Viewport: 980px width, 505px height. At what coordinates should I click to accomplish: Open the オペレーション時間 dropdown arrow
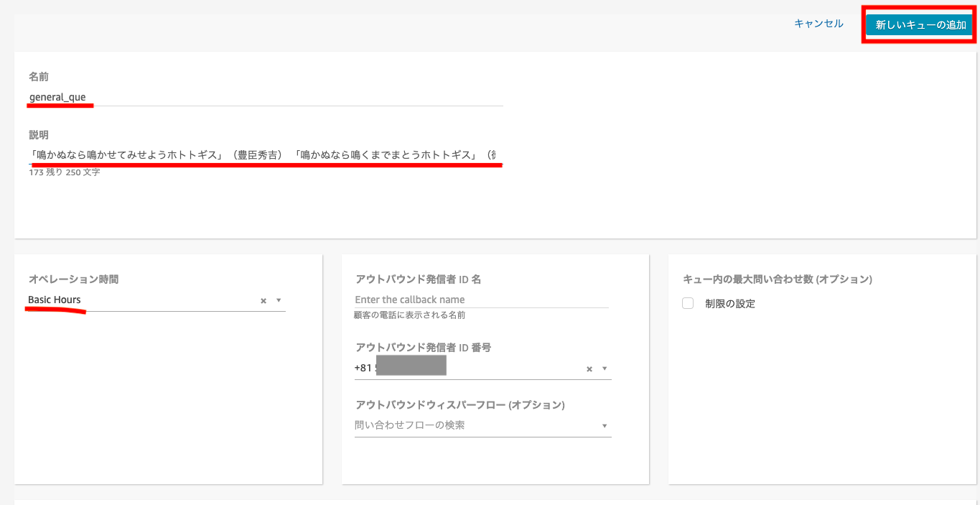coord(279,300)
